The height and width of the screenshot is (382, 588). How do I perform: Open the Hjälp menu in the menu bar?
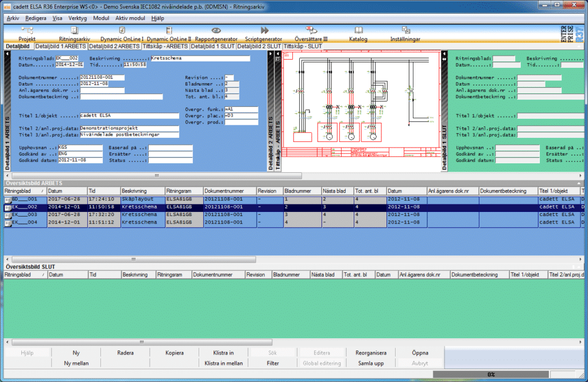tap(157, 18)
